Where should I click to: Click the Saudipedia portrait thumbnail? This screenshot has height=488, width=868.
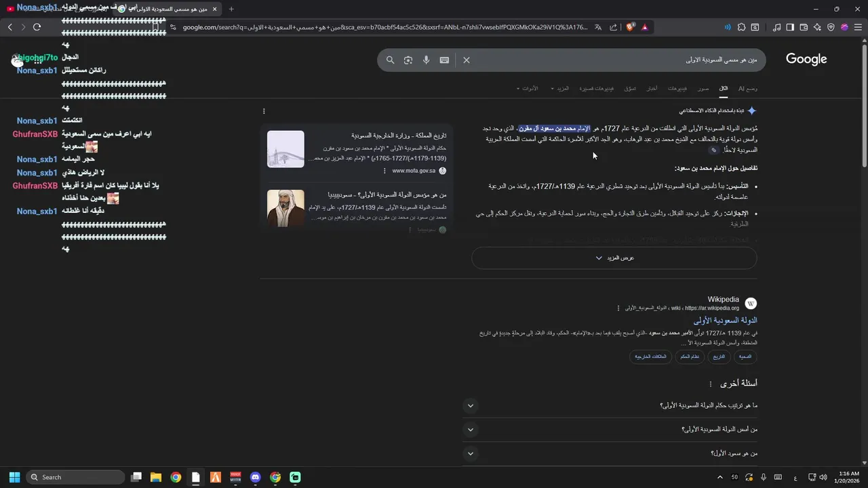[285, 208]
